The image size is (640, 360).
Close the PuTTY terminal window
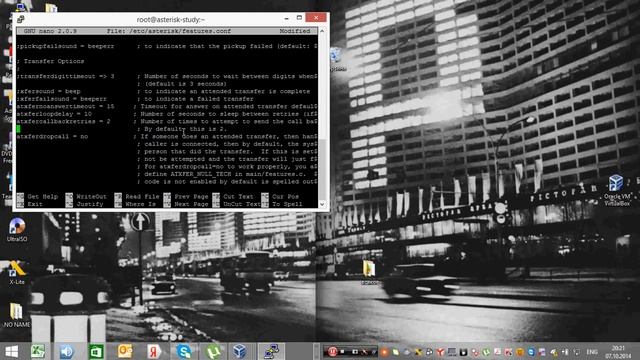coord(316,18)
